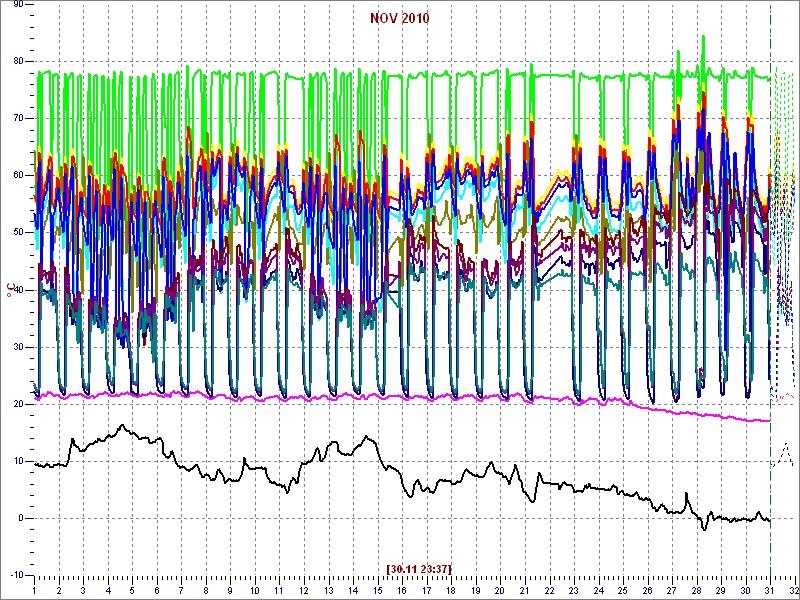
Task: Click y-axis value 80
Action: coord(18,61)
